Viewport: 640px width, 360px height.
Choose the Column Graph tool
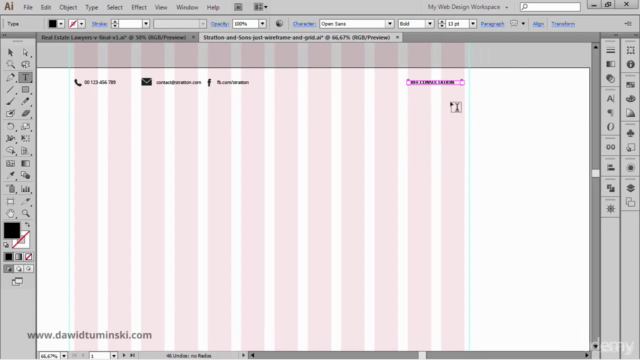coord(26,189)
